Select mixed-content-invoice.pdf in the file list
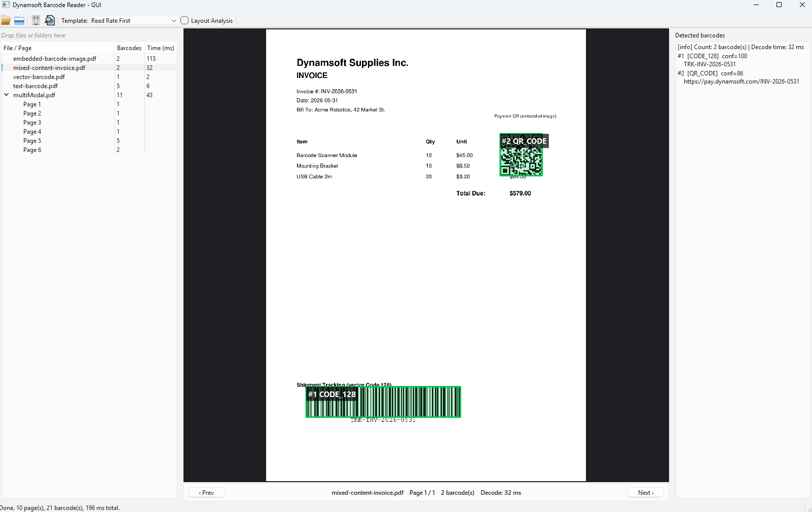This screenshot has height=512, width=812. [x=49, y=68]
